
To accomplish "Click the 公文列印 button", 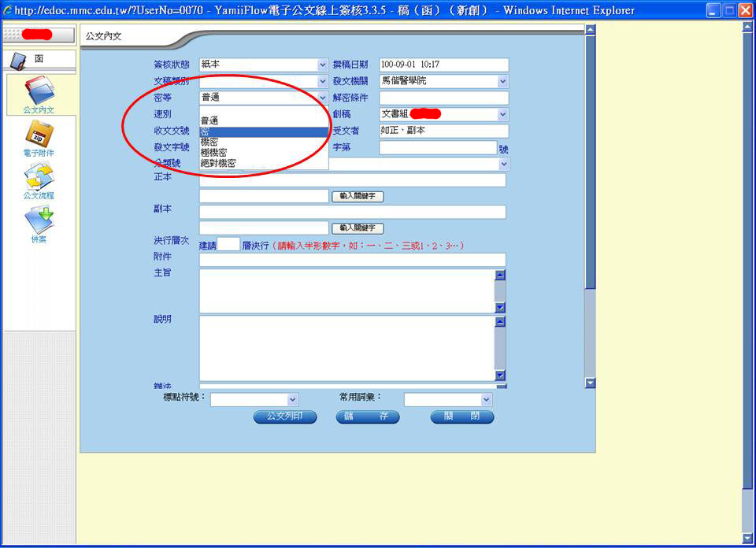I will click(x=285, y=417).
